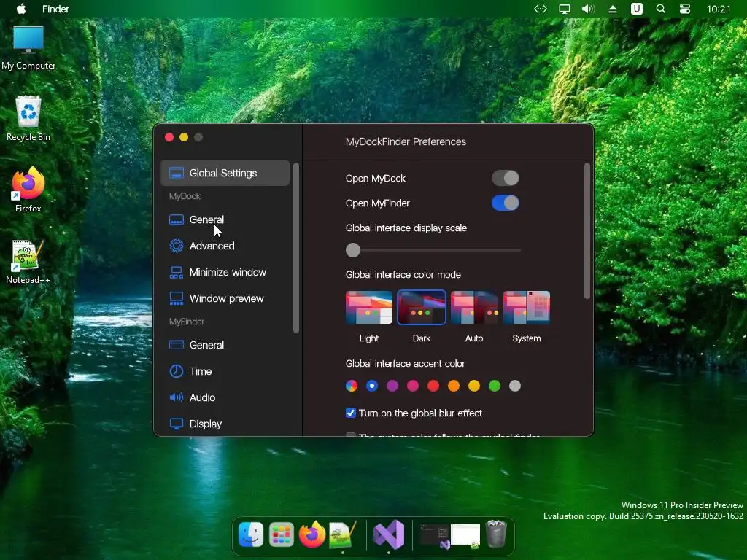Pick the graphite gray accent color
747x560 pixels.
(x=515, y=386)
